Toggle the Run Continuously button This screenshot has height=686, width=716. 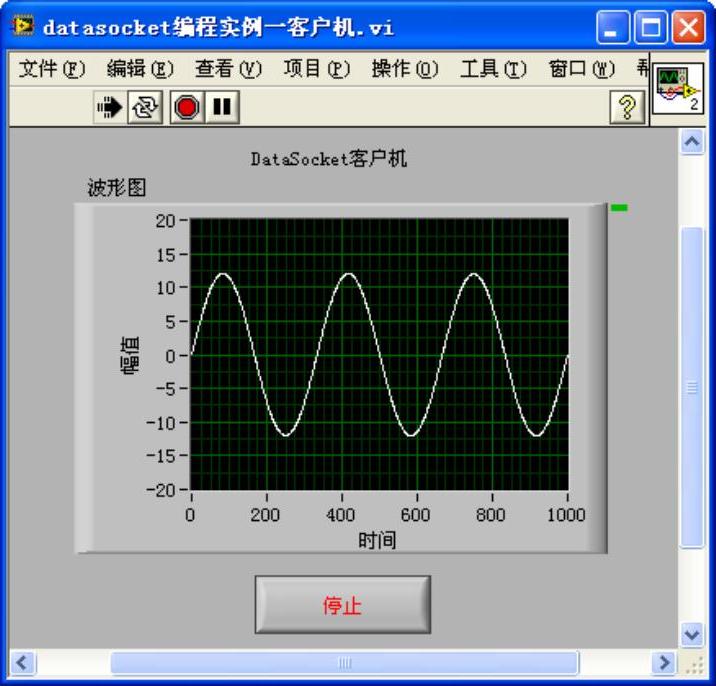pyautogui.click(x=145, y=107)
